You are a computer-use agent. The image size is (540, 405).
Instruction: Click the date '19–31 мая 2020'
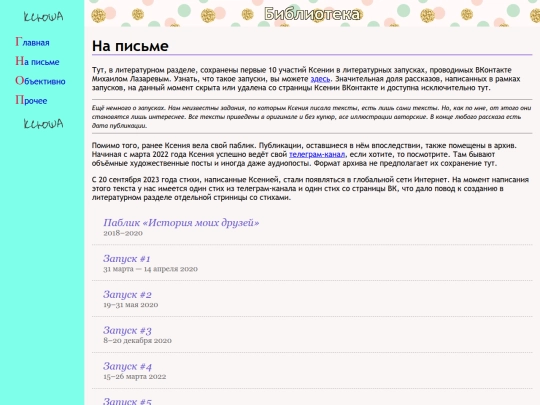pos(131,305)
